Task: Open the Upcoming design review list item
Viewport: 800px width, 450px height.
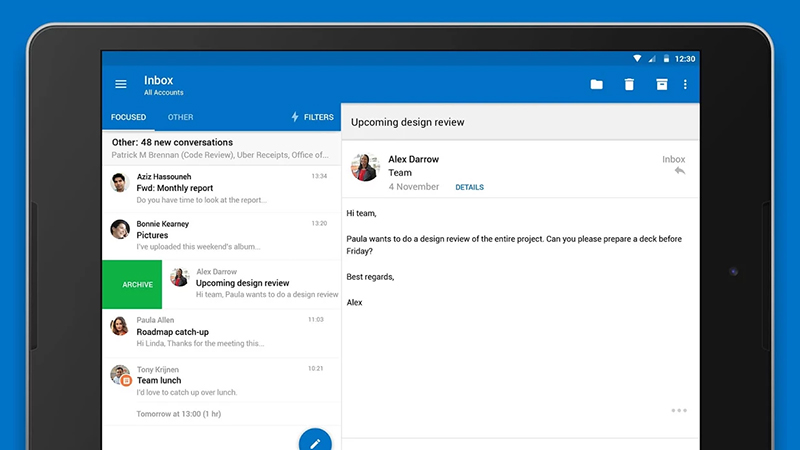Action: pyautogui.click(x=252, y=284)
